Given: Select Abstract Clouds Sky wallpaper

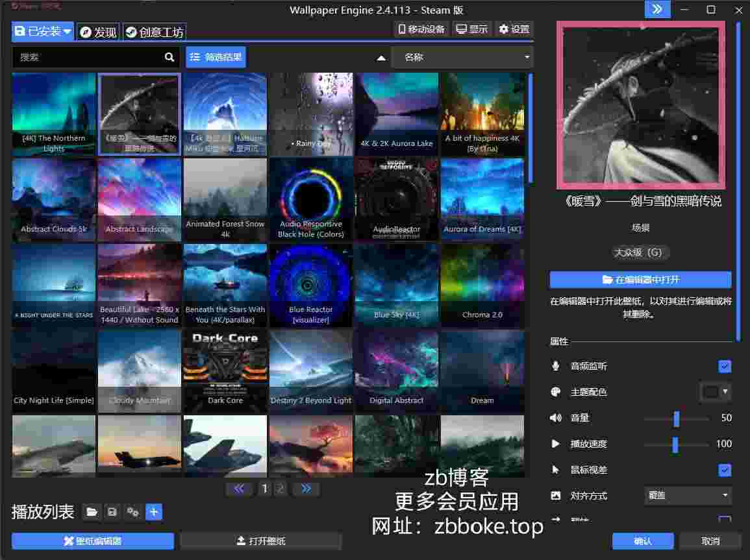Looking at the screenshot, I should coord(53,200).
